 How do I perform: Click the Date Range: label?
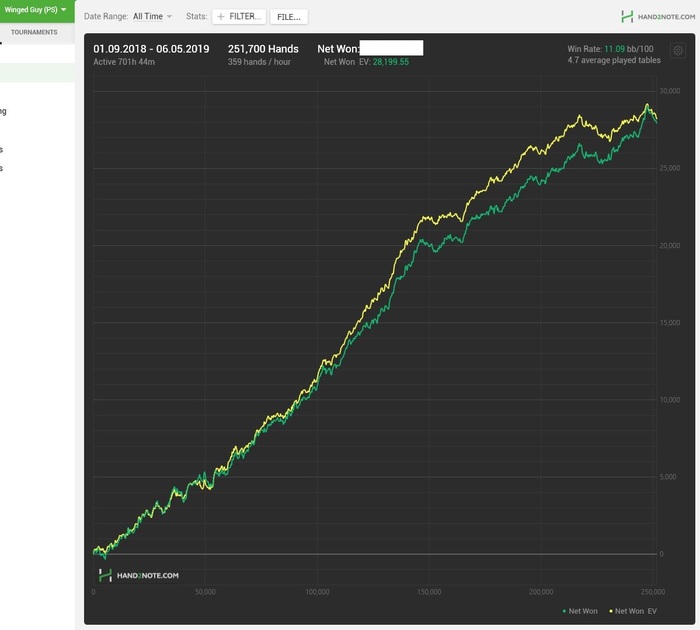pyautogui.click(x=106, y=17)
